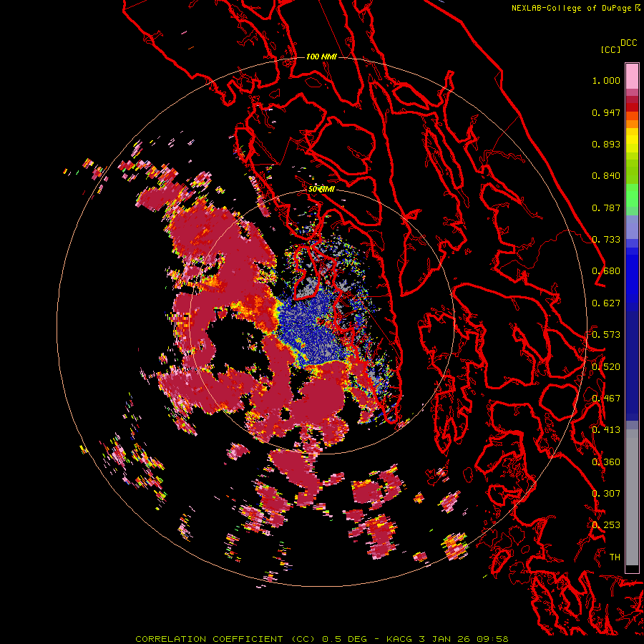644x644 pixels.
Task: Click the 0.573 legend value
Action: point(606,335)
